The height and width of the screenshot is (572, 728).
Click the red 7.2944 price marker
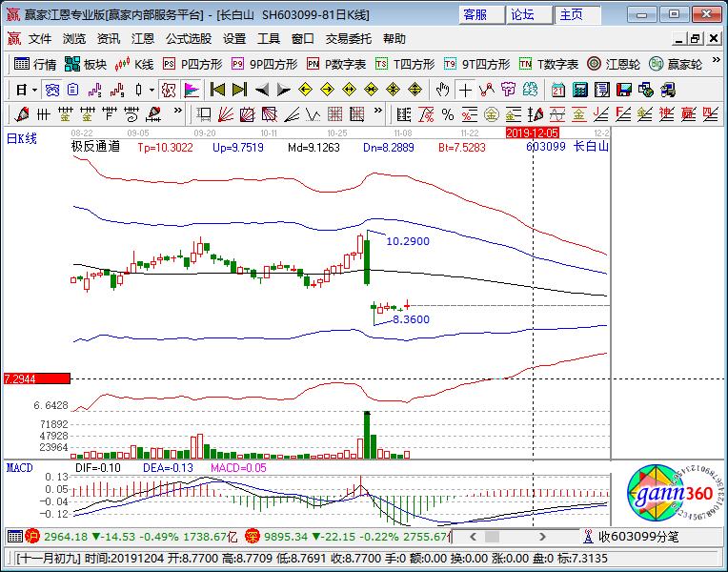[x=37, y=378]
